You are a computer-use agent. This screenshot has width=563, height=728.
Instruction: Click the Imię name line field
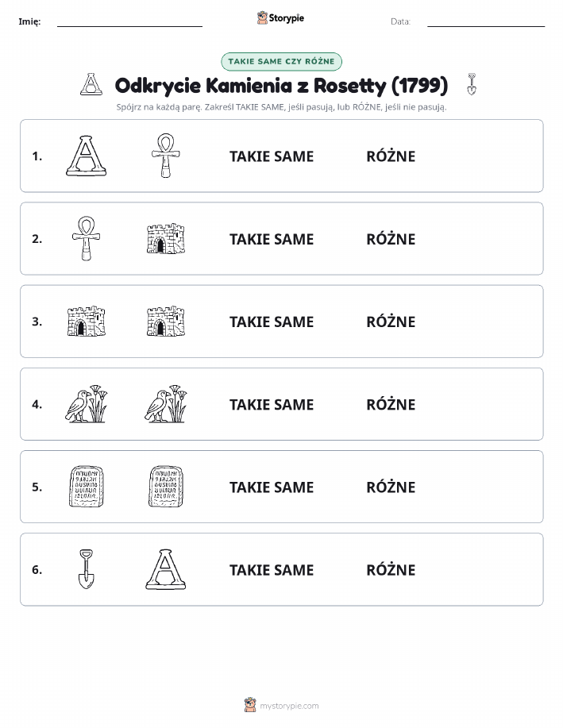129,21
